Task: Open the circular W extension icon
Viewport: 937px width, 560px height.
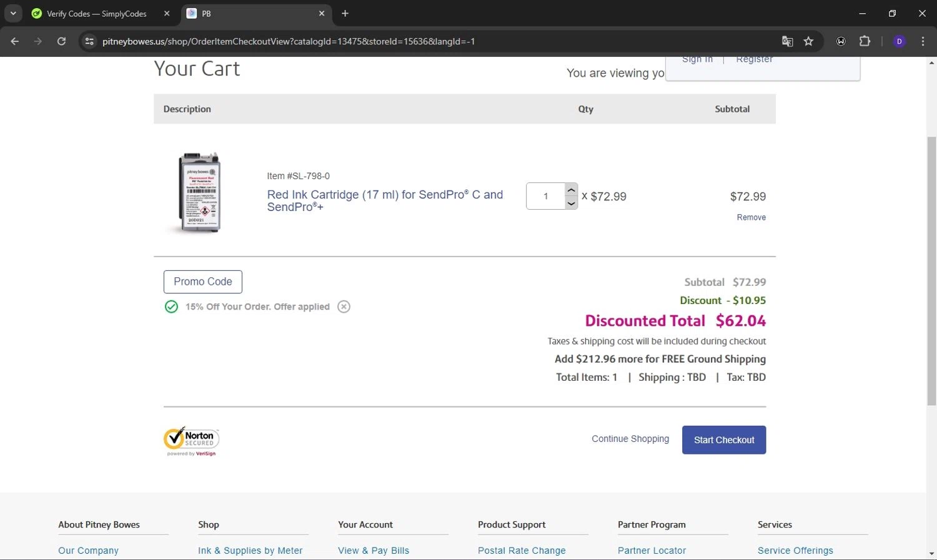Action: coord(841,41)
